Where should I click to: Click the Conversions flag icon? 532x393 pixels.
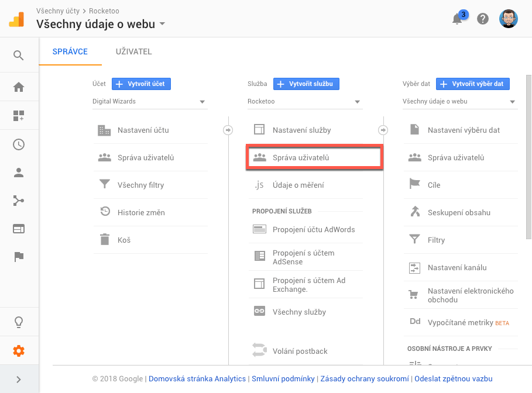tap(18, 257)
